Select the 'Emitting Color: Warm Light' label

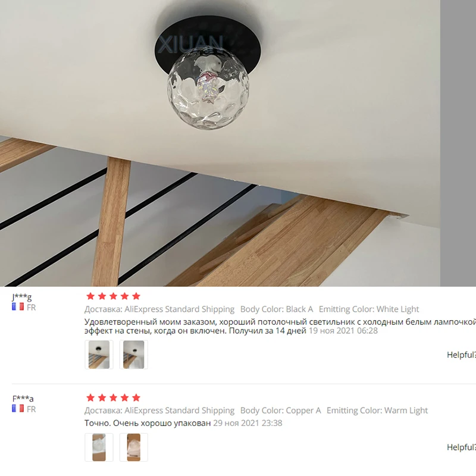click(x=377, y=411)
